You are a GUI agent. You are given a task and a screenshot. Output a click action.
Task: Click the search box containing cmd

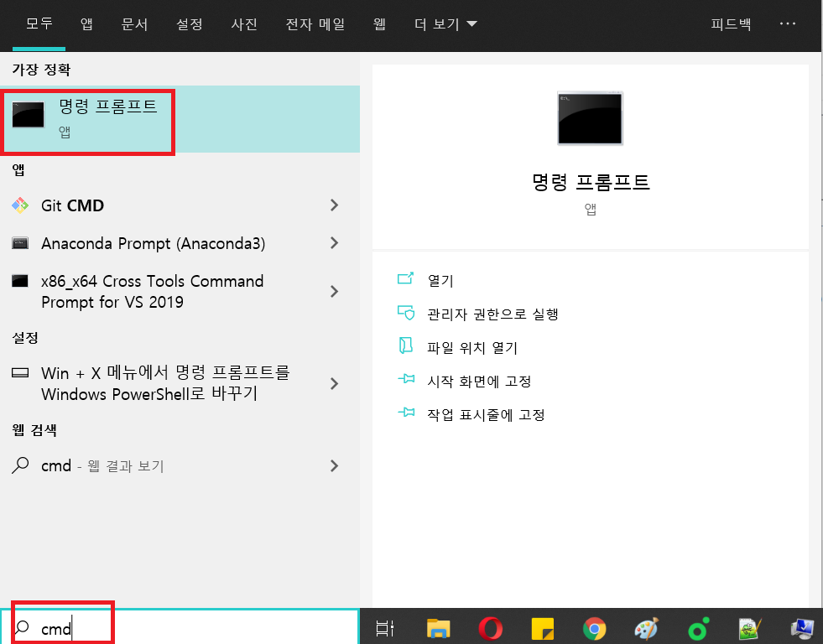pos(180,627)
